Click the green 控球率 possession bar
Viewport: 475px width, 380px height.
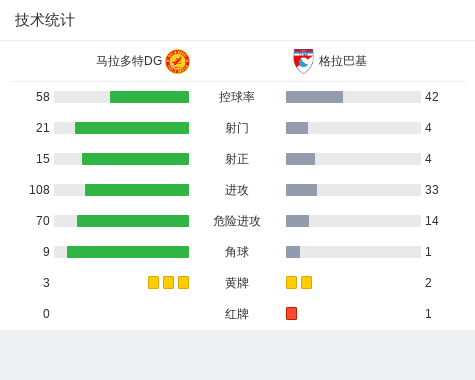[149, 97]
